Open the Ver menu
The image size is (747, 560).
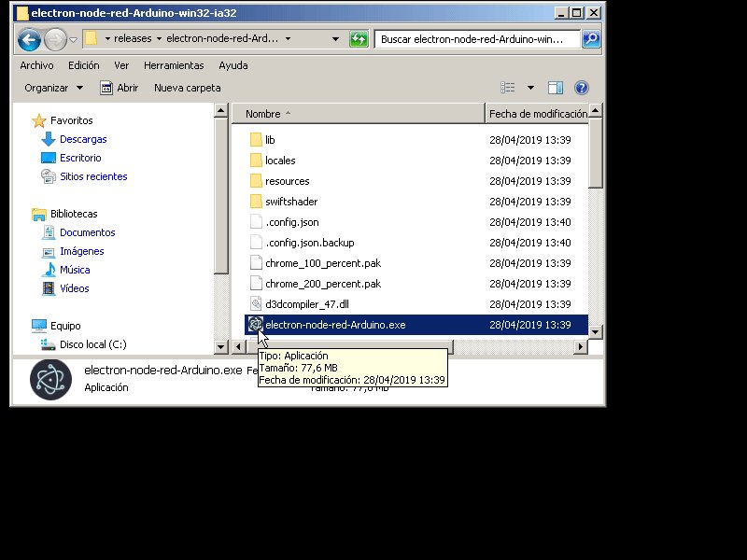click(121, 65)
